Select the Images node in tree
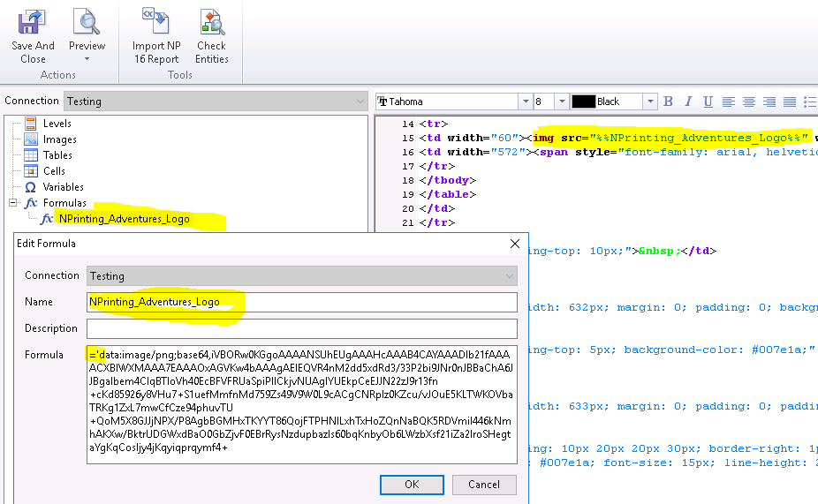 pos(59,139)
